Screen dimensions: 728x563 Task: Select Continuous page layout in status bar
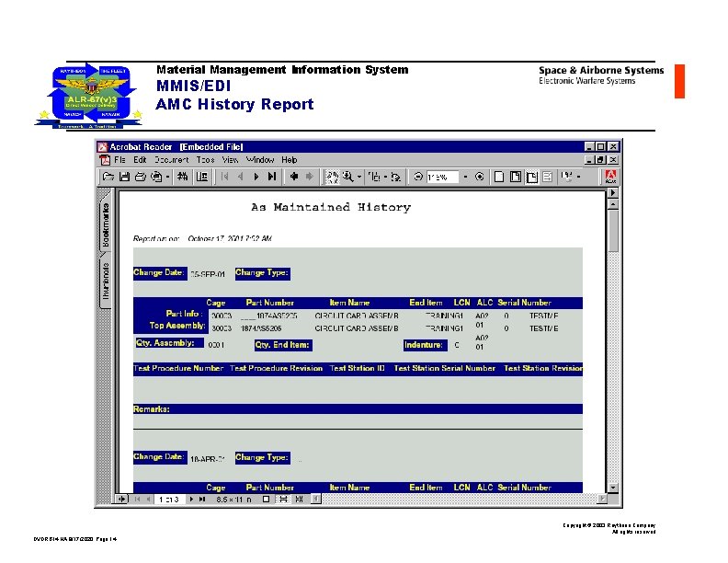tap(283, 500)
